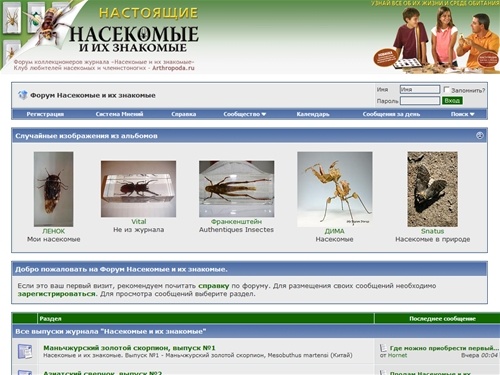The image size is (500, 375).
Task: Follow the 'справку' help link
Action: click(214, 286)
